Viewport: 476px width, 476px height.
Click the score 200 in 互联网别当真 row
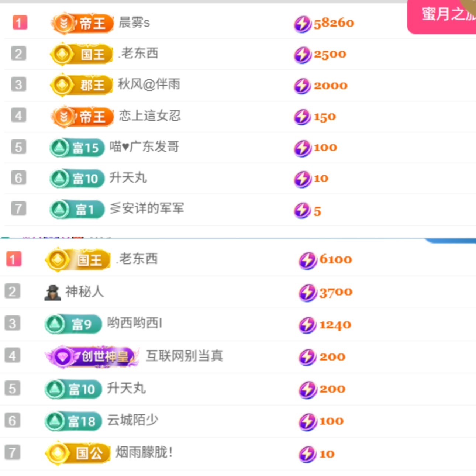point(332,357)
